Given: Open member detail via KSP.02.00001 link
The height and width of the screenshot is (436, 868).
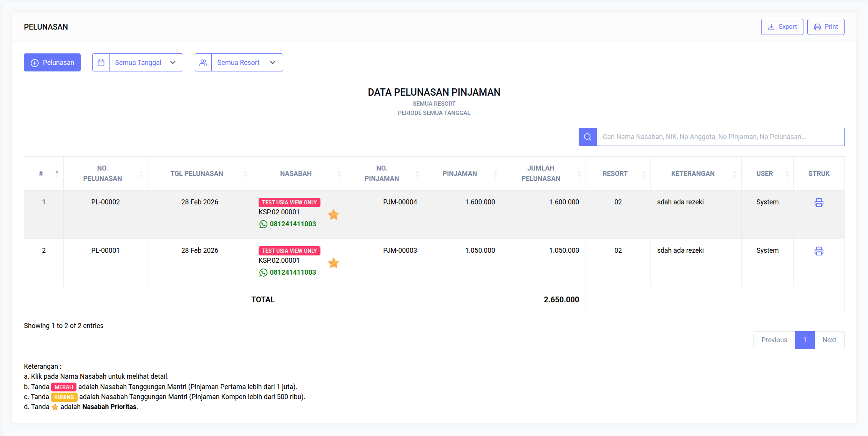Looking at the screenshot, I should coord(279,212).
